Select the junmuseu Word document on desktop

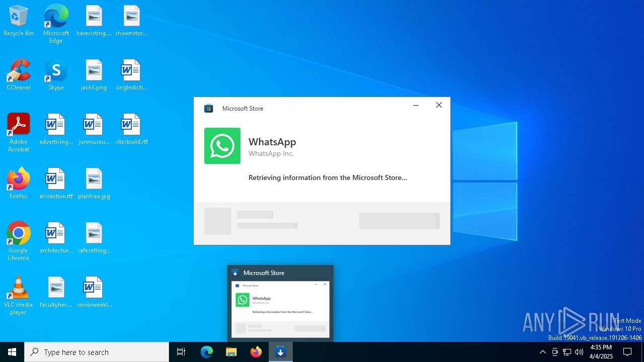(x=94, y=130)
